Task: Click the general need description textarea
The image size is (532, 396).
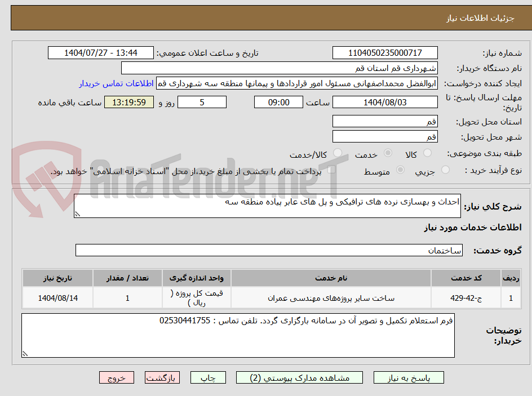Action: tap(267, 206)
